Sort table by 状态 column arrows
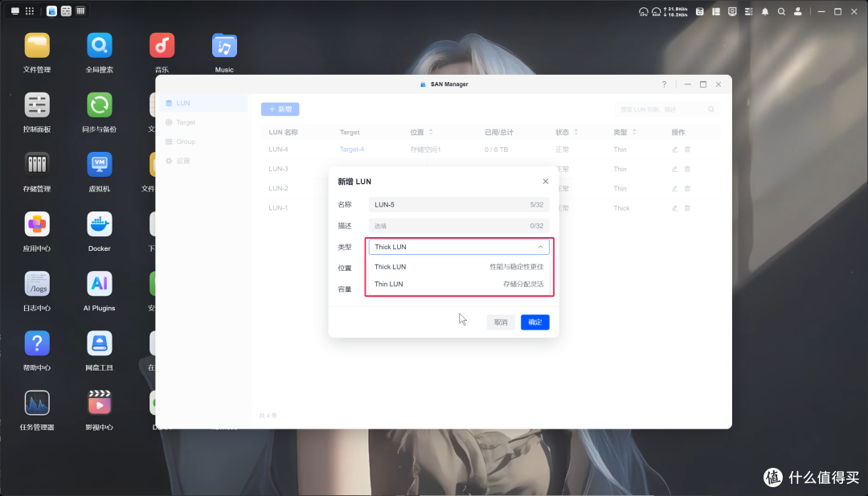The height and width of the screenshot is (496, 868). coord(575,133)
